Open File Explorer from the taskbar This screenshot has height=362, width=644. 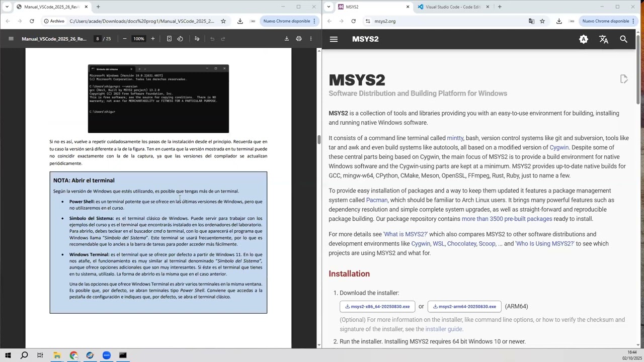[x=57, y=355]
